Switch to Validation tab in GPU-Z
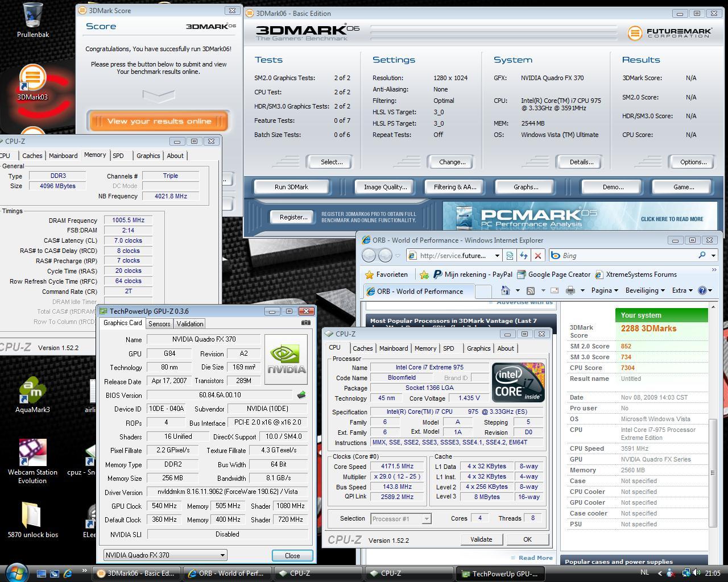 click(190, 323)
